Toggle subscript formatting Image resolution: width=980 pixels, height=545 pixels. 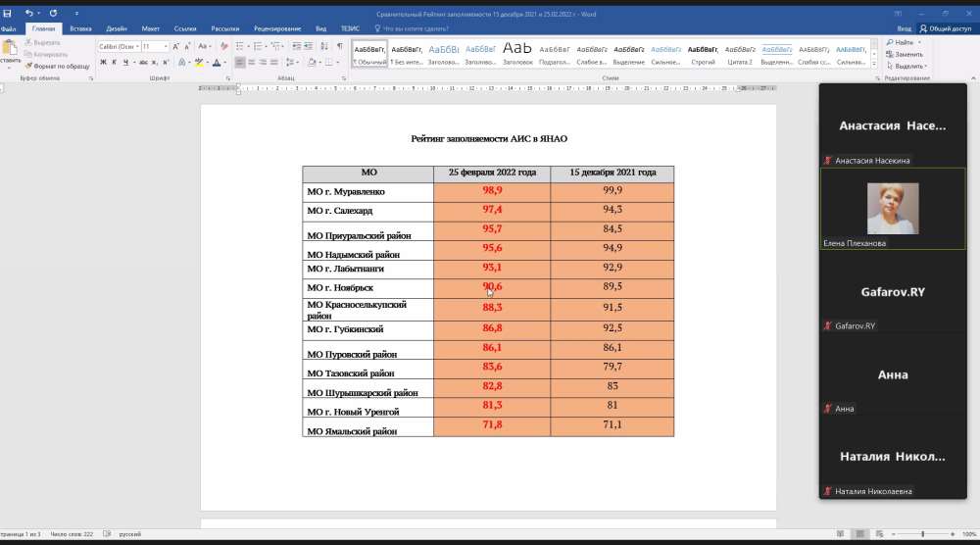(155, 63)
